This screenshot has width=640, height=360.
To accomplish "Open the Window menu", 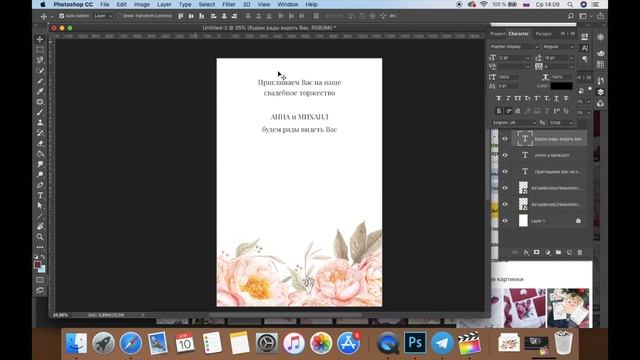I will [x=288, y=4].
